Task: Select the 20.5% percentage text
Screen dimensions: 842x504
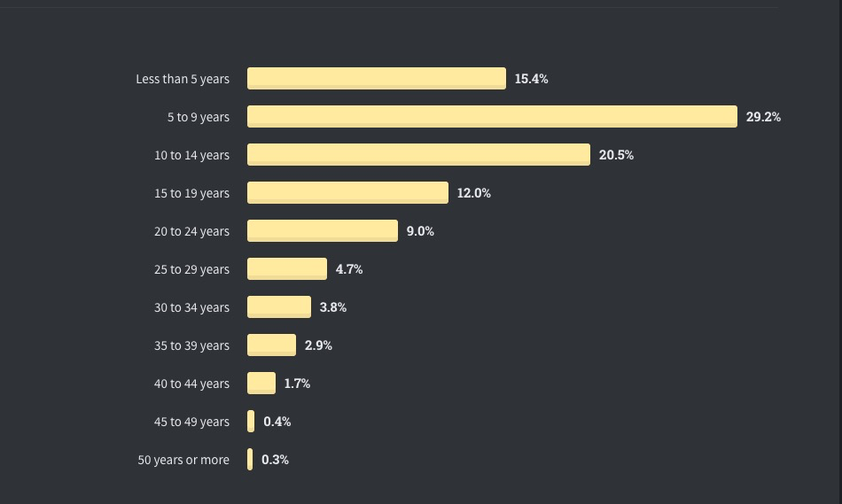Action: click(616, 155)
